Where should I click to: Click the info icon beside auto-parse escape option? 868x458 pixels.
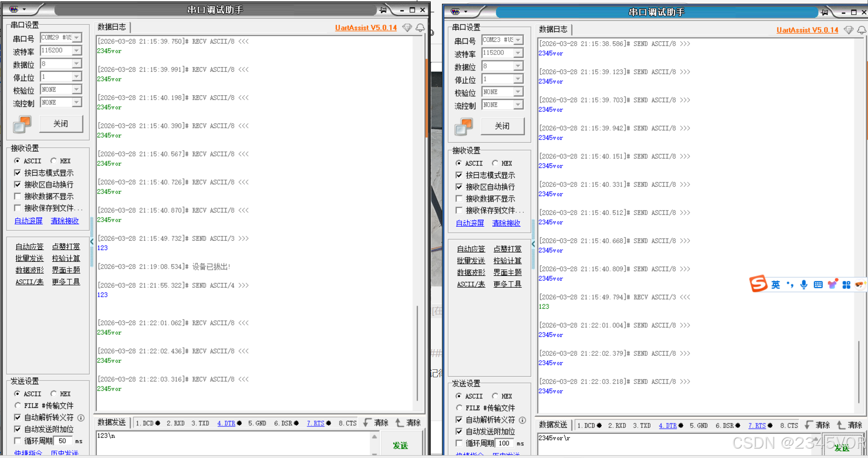[81, 418]
